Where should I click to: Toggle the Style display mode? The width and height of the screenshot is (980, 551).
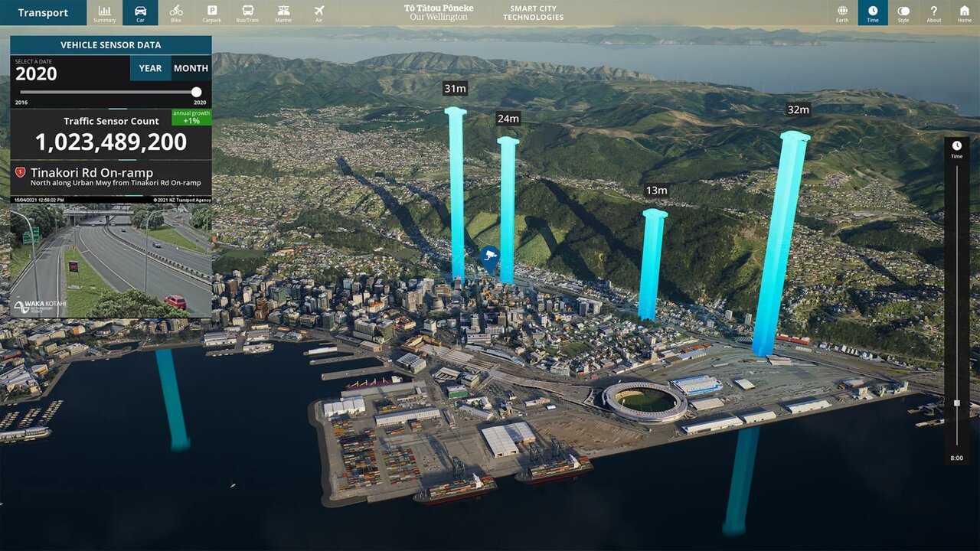pyautogui.click(x=903, y=13)
